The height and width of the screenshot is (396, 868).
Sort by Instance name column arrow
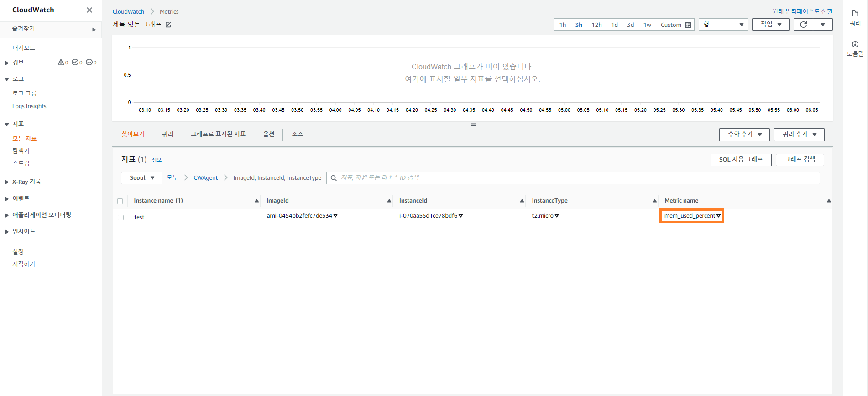pyautogui.click(x=256, y=201)
